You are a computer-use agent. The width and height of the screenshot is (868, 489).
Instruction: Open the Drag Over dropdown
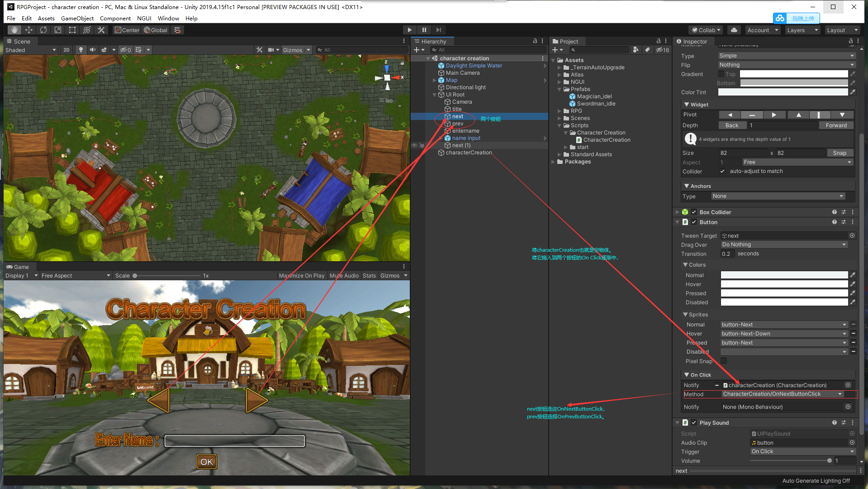coord(784,244)
